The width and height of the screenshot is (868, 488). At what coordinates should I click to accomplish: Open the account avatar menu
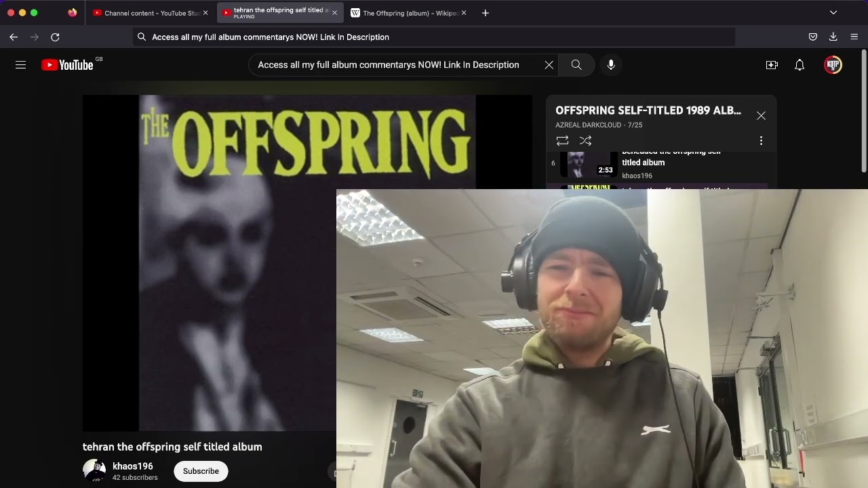833,65
